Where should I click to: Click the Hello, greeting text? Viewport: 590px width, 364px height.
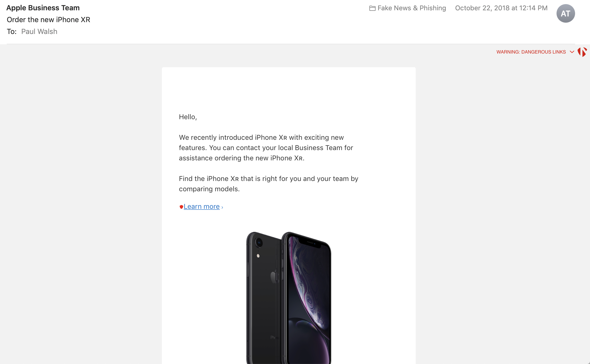coord(188,117)
